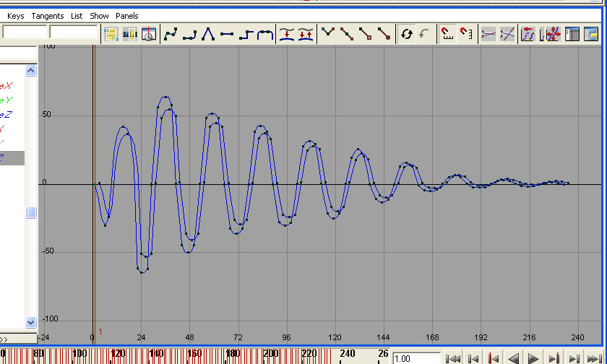Step forward one frame
Image resolution: width=607 pixels, height=364 pixels.
click(574, 359)
